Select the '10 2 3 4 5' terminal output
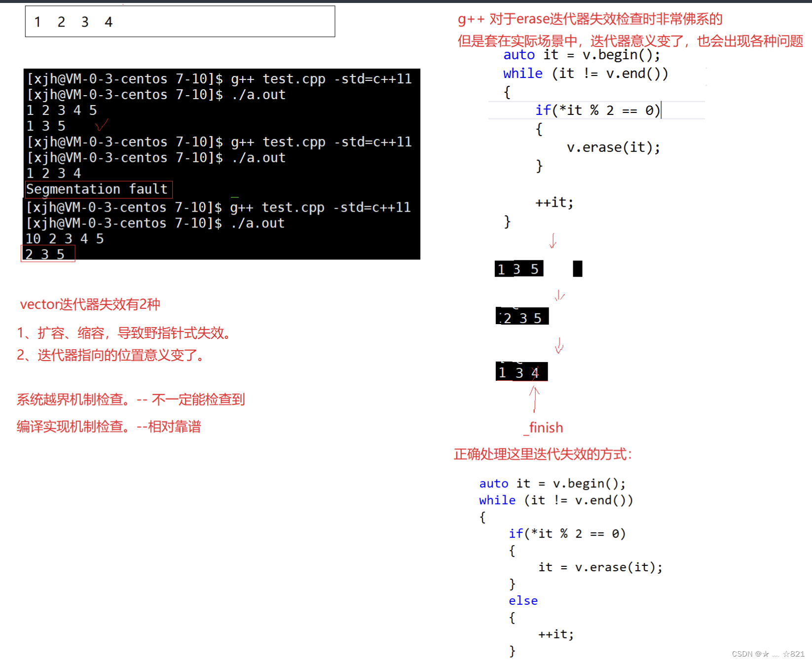The width and height of the screenshot is (812, 662). click(x=65, y=239)
